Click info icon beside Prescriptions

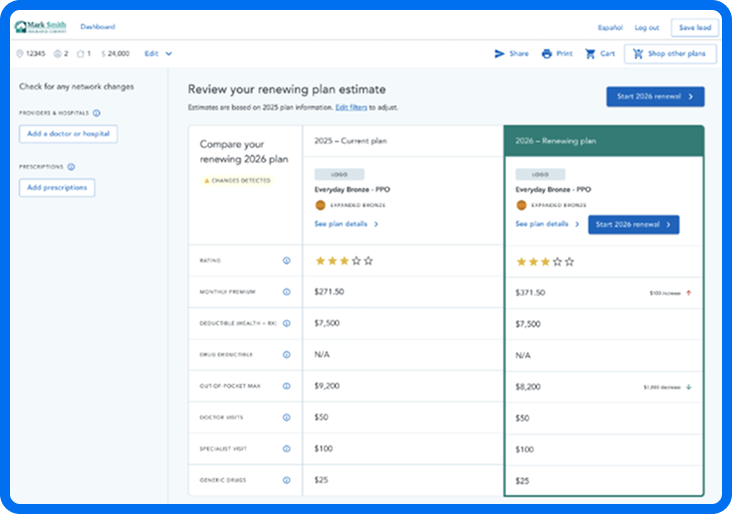[x=71, y=167]
